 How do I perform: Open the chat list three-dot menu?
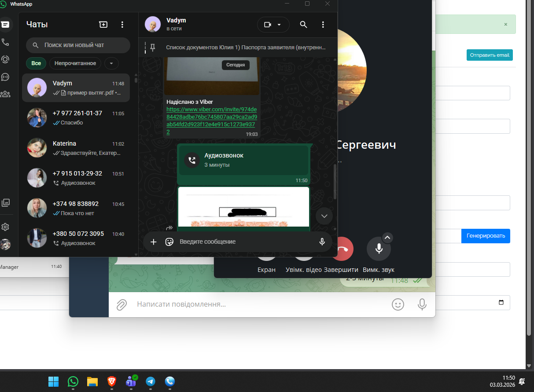click(x=122, y=25)
